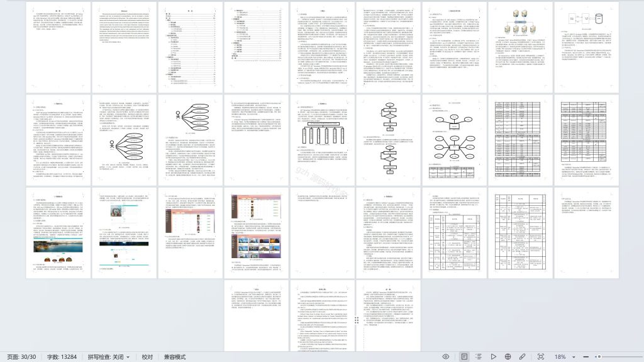Switch to web layout globe icon
The width and height of the screenshot is (644, 362).
coord(508,357)
